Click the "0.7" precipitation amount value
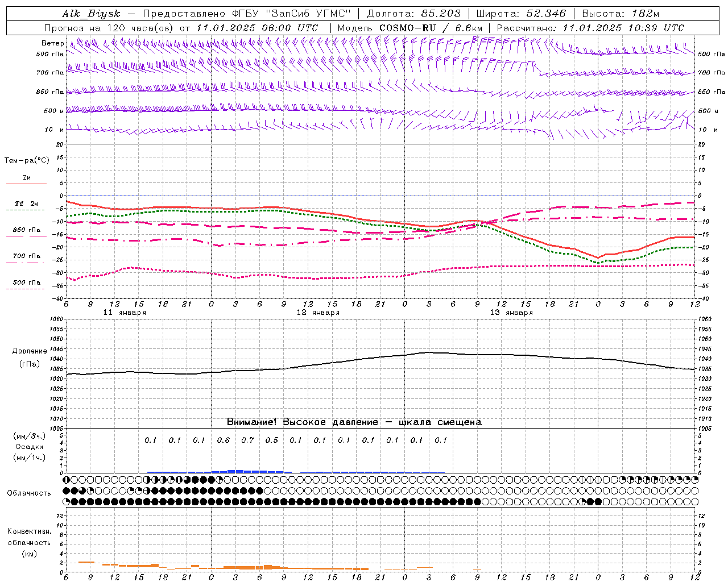728x582 pixels. point(247,440)
